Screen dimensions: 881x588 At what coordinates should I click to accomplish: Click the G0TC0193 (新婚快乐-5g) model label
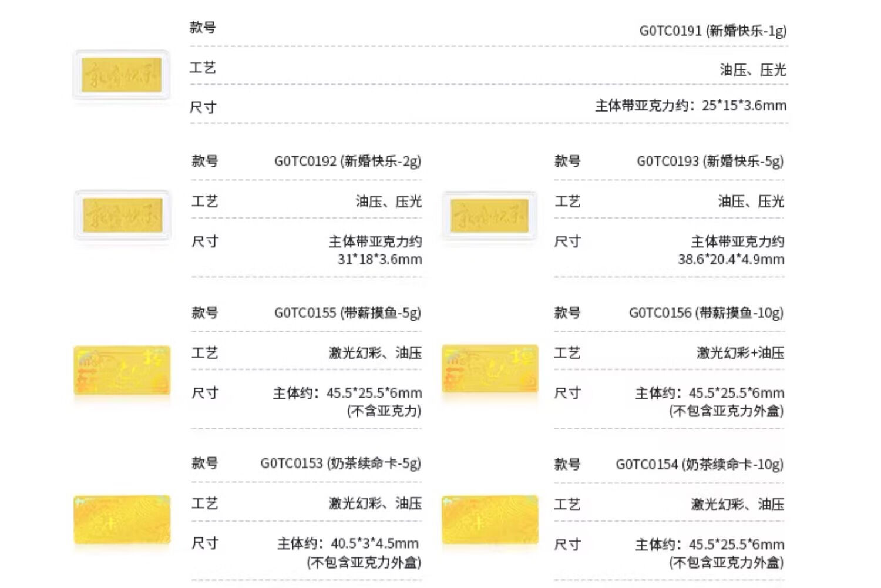[x=710, y=162]
